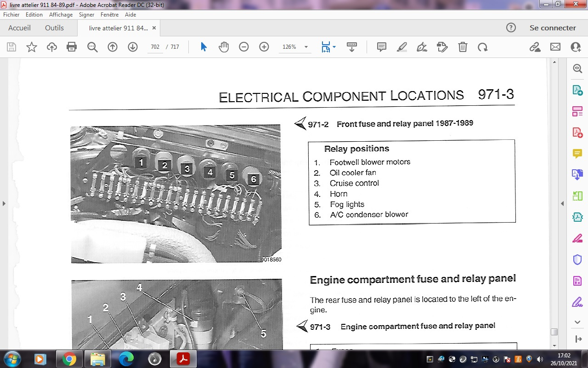Screen dimensions: 588x368
Task: Activate the hand pan tool
Action: [224, 47]
